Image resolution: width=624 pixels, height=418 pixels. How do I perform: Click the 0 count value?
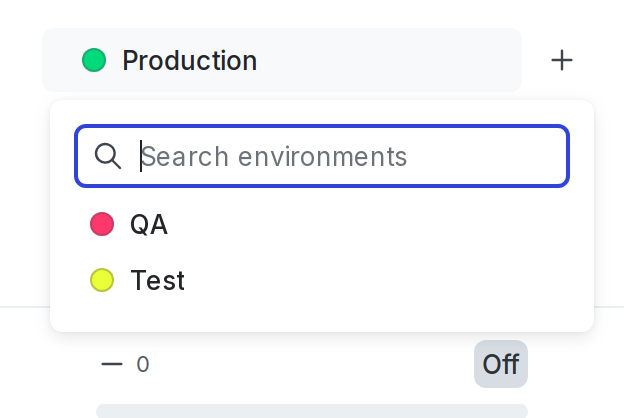(x=143, y=364)
